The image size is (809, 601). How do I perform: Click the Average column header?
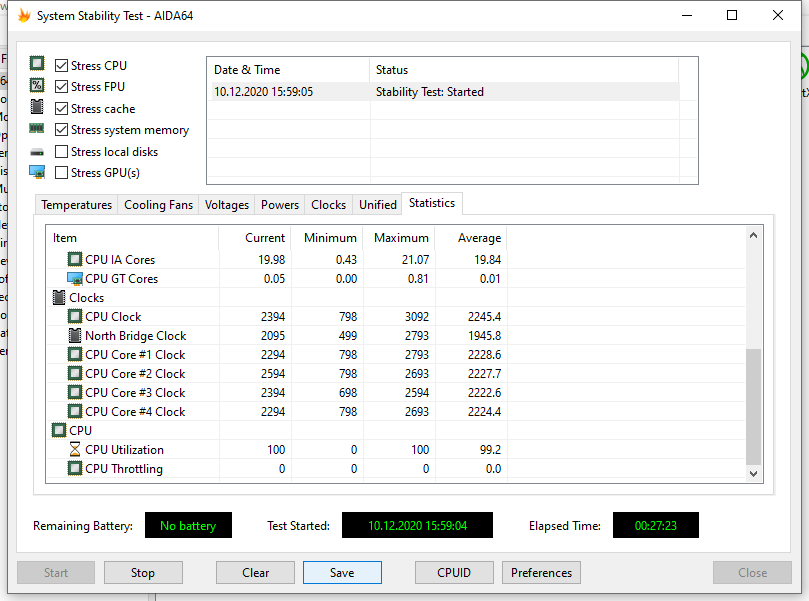[471, 238]
